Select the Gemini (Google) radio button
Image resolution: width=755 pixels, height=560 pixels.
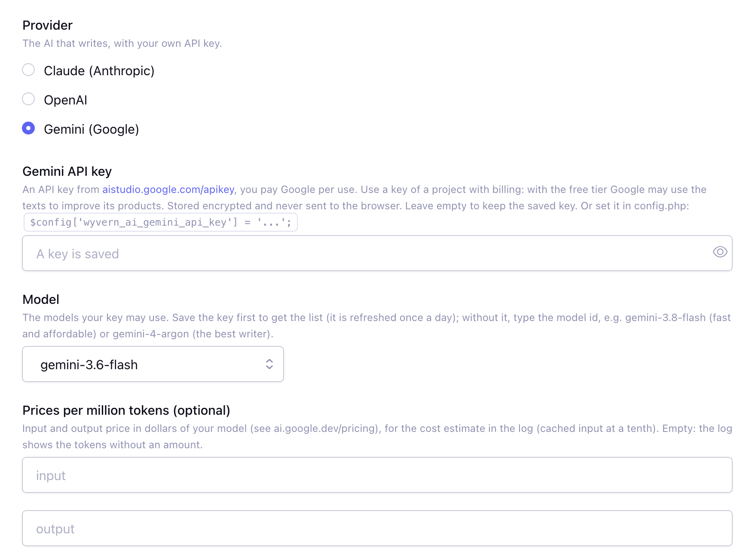pyautogui.click(x=28, y=129)
